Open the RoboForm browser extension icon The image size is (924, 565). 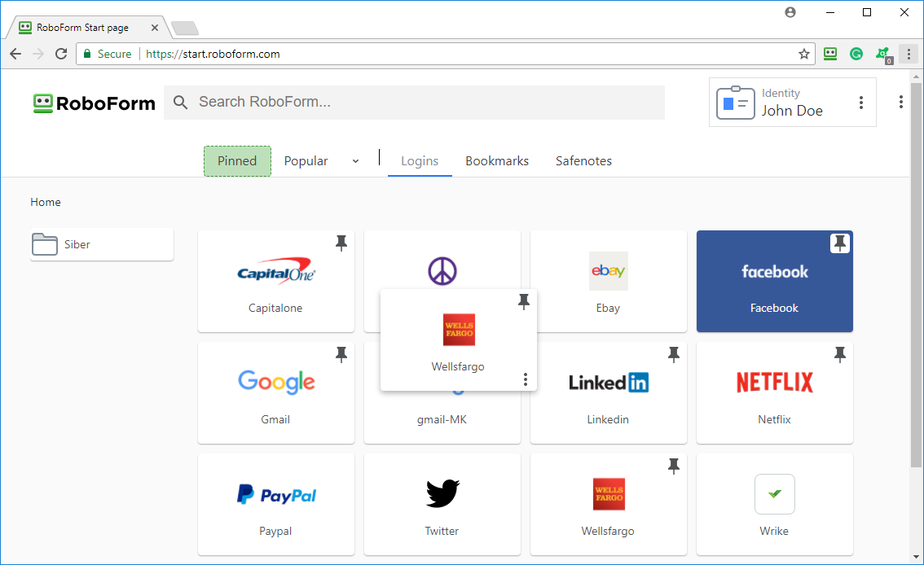(x=830, y=55)
